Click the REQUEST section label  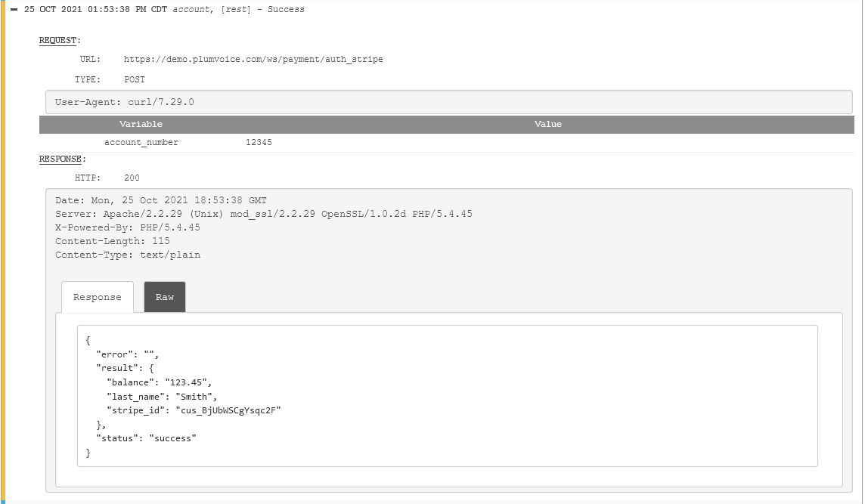(x=60, y=41)
